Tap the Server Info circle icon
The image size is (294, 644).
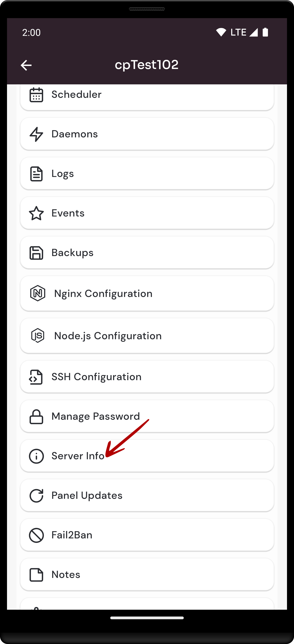tap(36, 456)
